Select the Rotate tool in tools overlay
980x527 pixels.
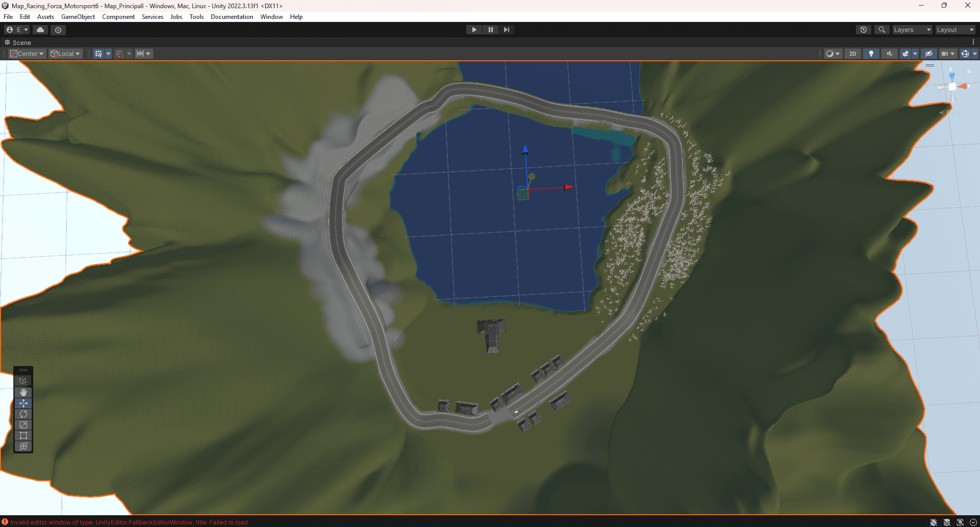pyautogui.click(x=23, y=414)
